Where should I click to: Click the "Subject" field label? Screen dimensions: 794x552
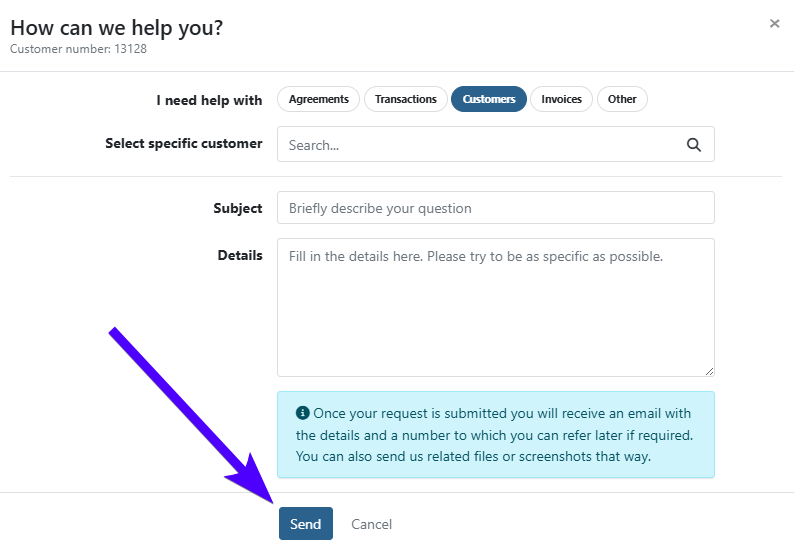tap(237, 208)
